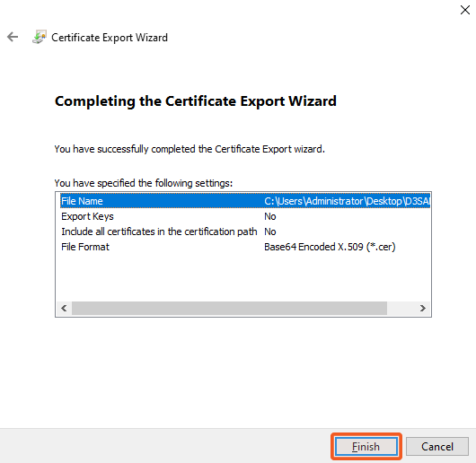Click the No value for certification path
Image resolution: width=476 pixels, height=463 pixels.
click(269, 231)
